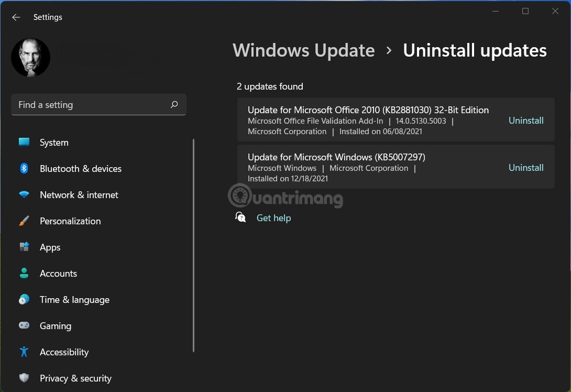Viewport: 571px width, 392px height.
Task: Click the Personalization paintbrush icon
Action: 24,221
